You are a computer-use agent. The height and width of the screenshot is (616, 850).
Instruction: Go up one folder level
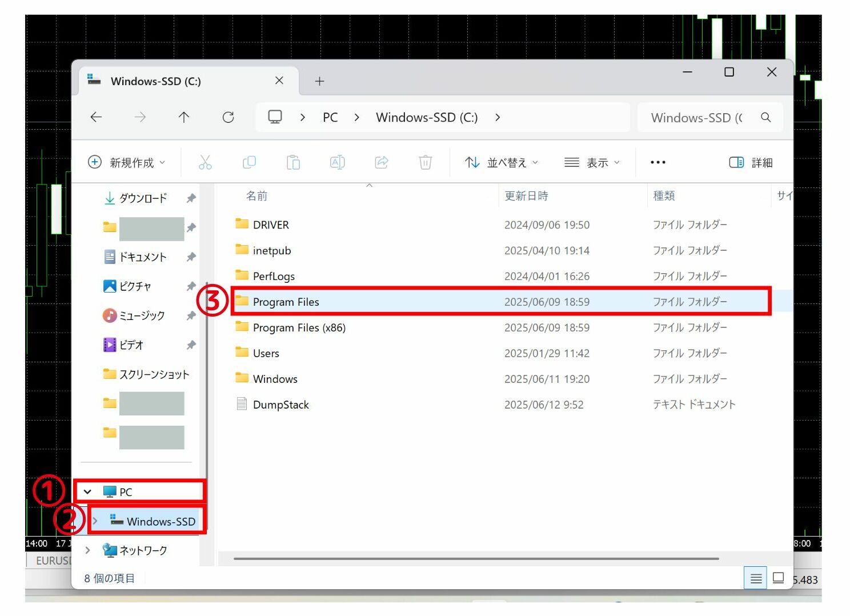coord(183,118)
